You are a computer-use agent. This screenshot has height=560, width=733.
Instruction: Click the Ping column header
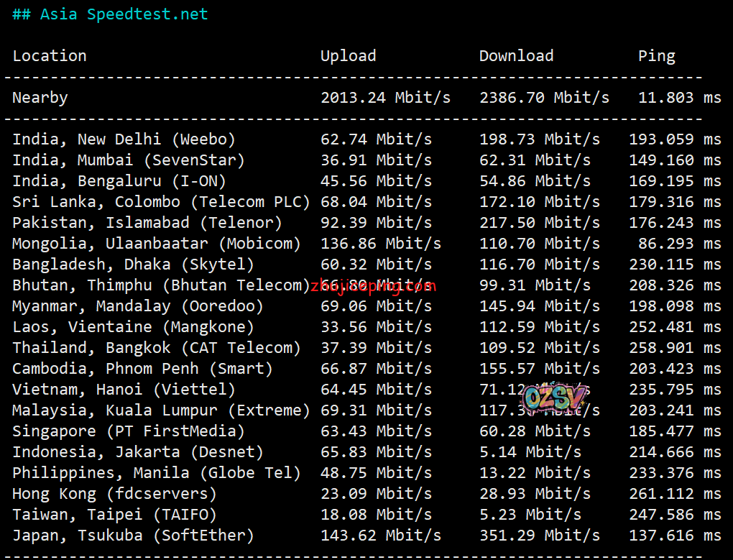[x=656, y=56]
